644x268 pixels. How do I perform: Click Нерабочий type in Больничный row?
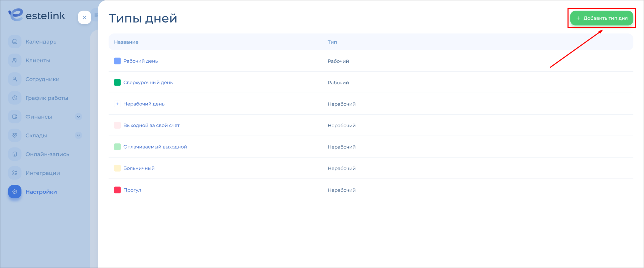pos(342,168)
